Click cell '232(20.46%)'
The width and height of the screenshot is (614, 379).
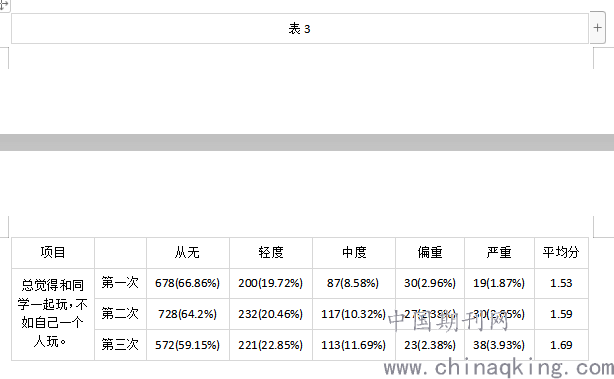271,314
